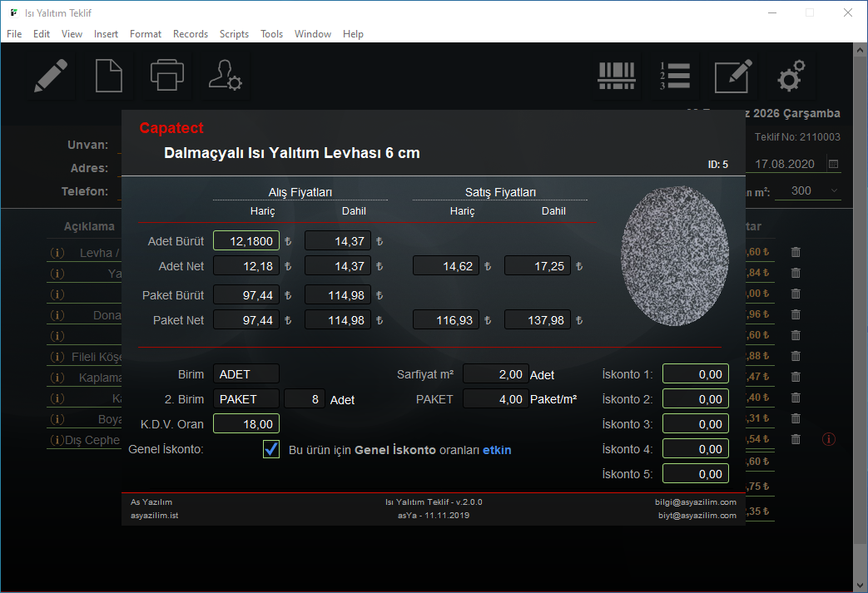The height and width of the screenshot is (593, 868).
Task: Click the scrollbar down arrow
Action: 860,585
